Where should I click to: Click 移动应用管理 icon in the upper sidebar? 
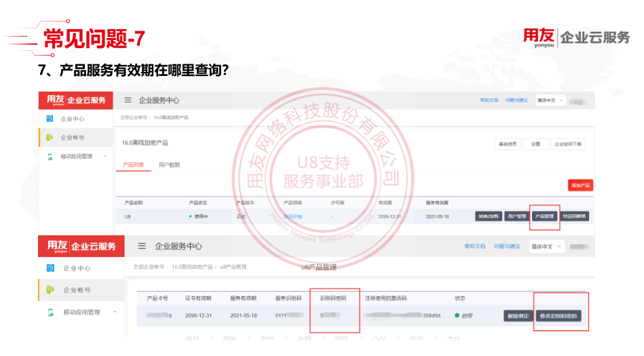pos(50,157)
